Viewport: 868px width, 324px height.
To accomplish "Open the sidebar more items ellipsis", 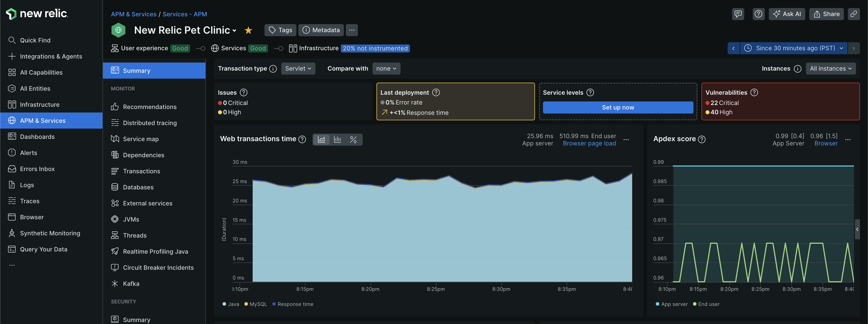I will [12, 265].
